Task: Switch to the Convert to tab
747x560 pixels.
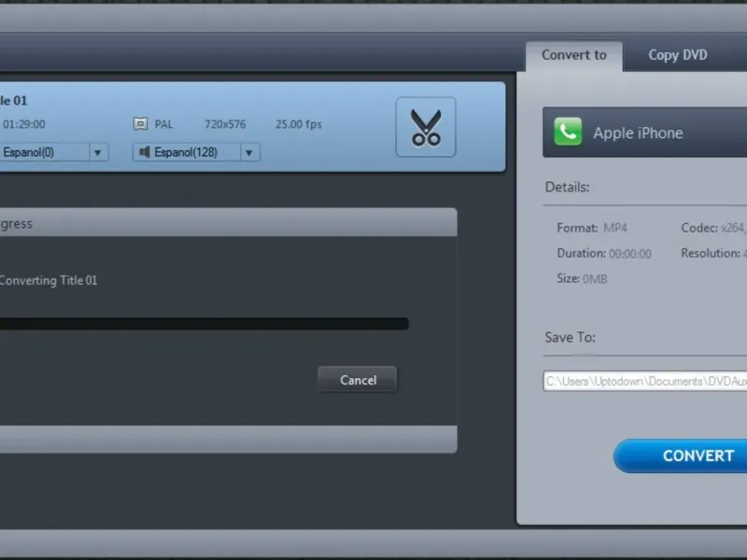Action: click(x=574, y=55)
